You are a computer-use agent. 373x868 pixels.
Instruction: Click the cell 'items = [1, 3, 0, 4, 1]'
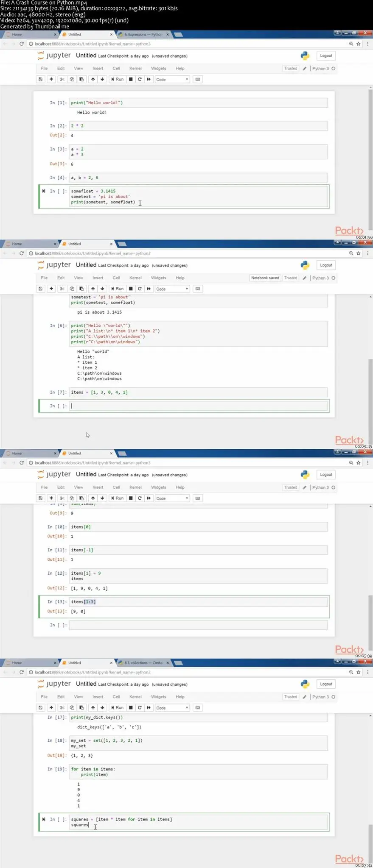pos(198,392)
